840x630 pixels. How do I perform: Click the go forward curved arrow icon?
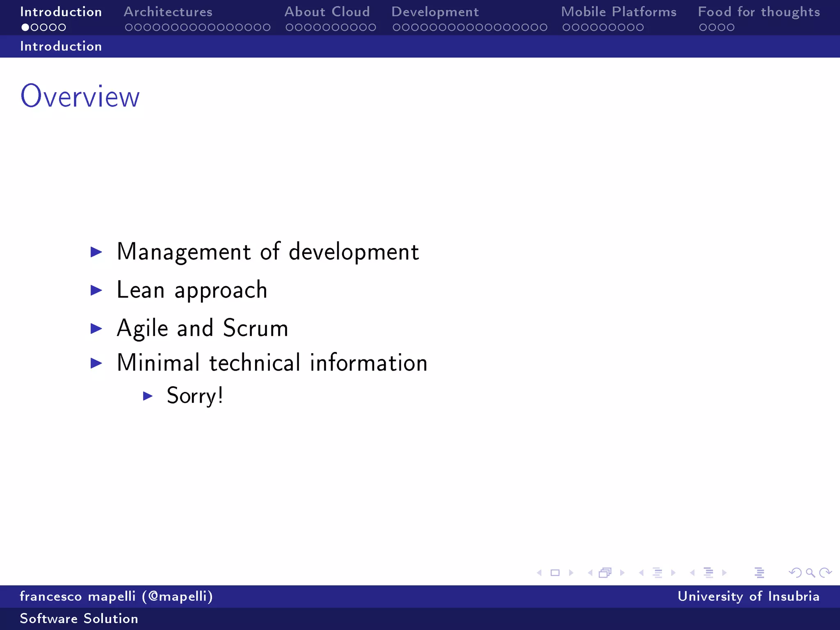[825, 573]
